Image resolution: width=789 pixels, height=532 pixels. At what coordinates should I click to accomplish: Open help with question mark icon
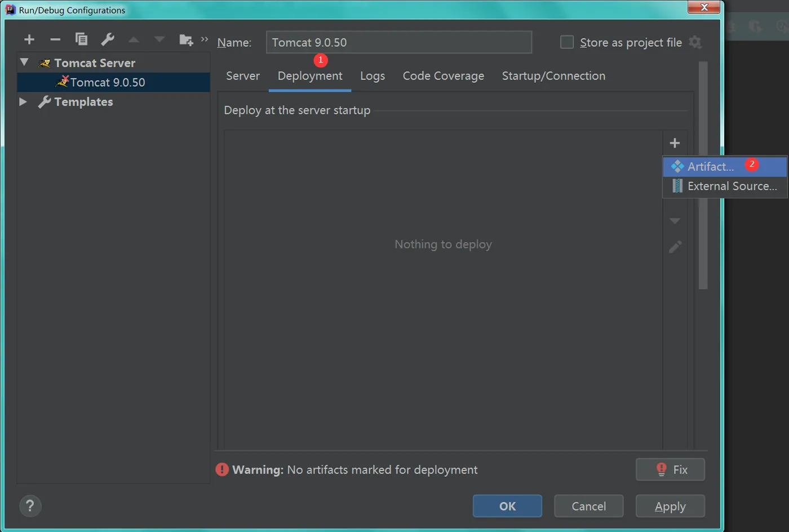click(30, 506)
